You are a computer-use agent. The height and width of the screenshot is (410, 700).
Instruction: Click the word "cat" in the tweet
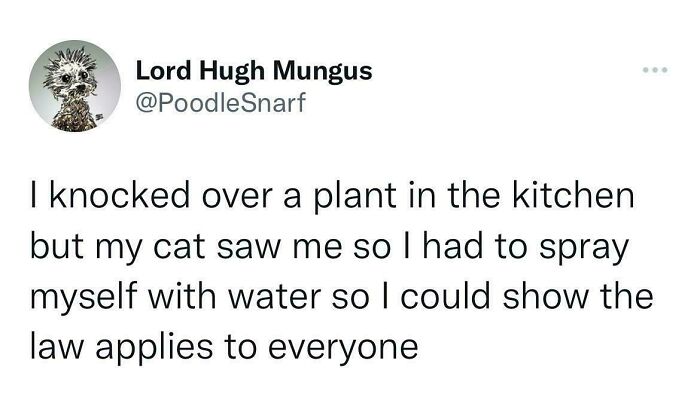[x=179, y=248]
